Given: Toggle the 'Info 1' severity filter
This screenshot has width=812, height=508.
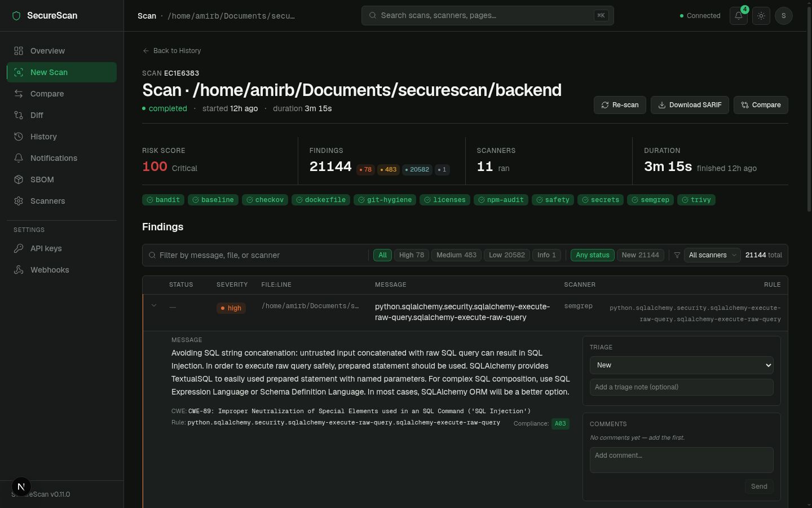Looking at the screenshot, I should pyautogui.click(x=546, y=255).
